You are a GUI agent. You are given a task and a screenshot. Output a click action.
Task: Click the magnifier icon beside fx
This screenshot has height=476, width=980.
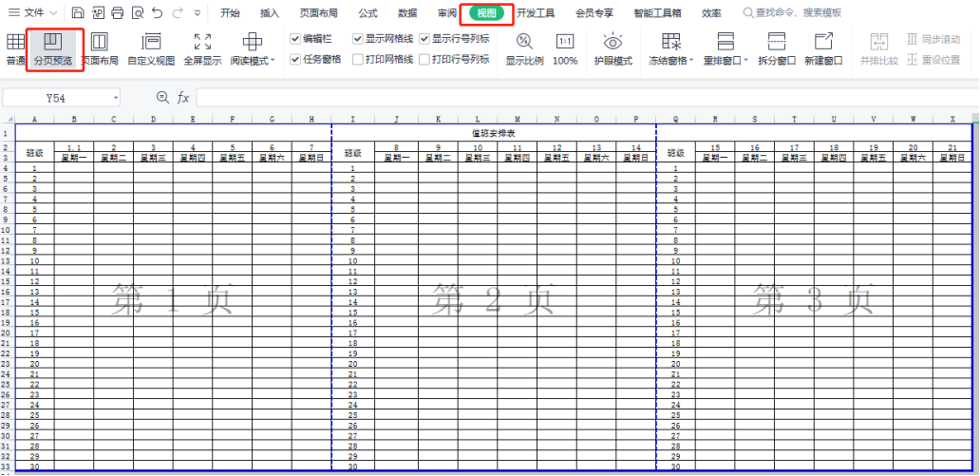[162, 97]
